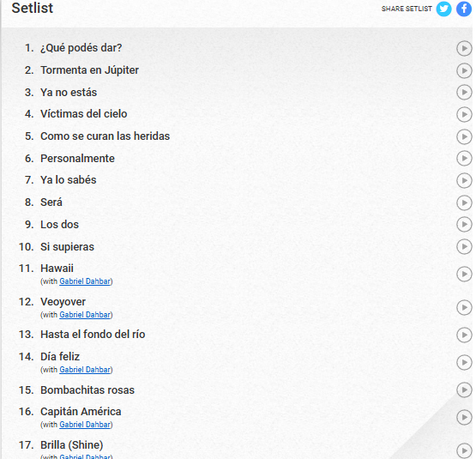Open Gabriel Dahbar link under Veoyover
The height and width of the screenshot is (459, 476).
85,315
